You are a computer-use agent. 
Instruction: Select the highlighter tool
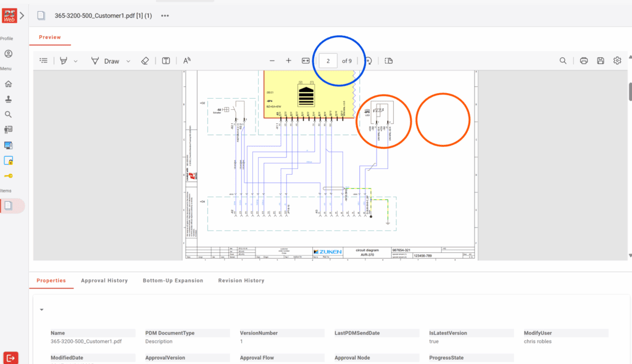tap(63, 60)
